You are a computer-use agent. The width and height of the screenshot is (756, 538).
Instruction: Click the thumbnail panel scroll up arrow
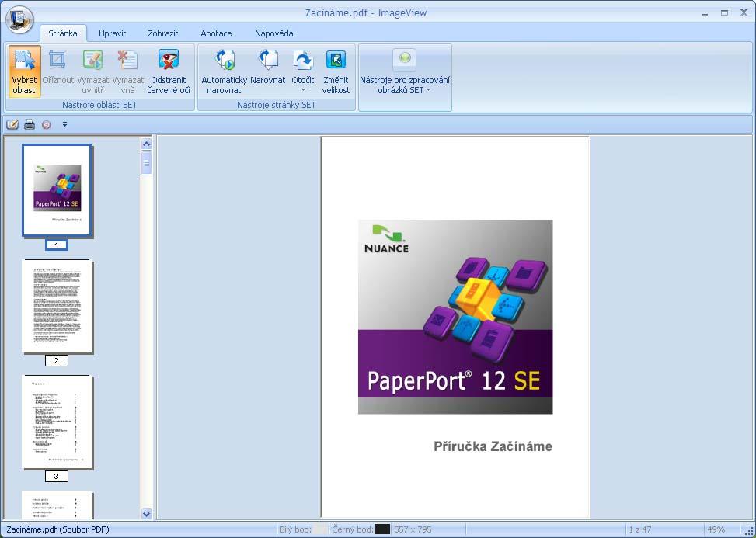coord(147,144)
